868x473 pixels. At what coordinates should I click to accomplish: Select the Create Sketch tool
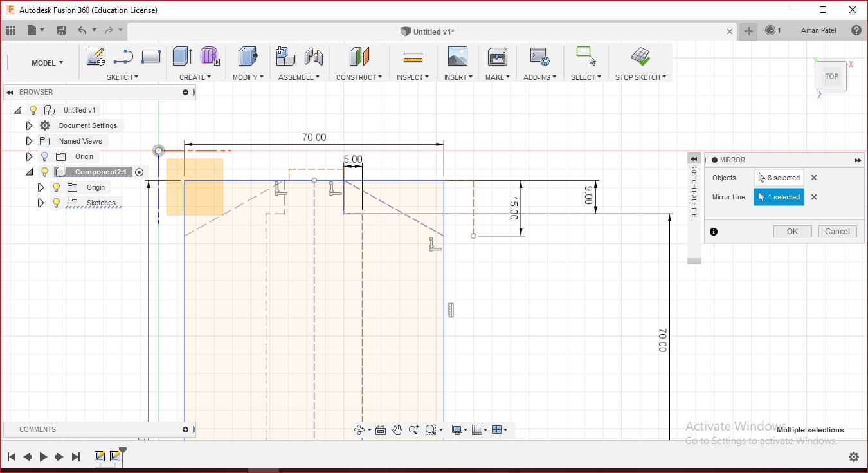[96, 57]
